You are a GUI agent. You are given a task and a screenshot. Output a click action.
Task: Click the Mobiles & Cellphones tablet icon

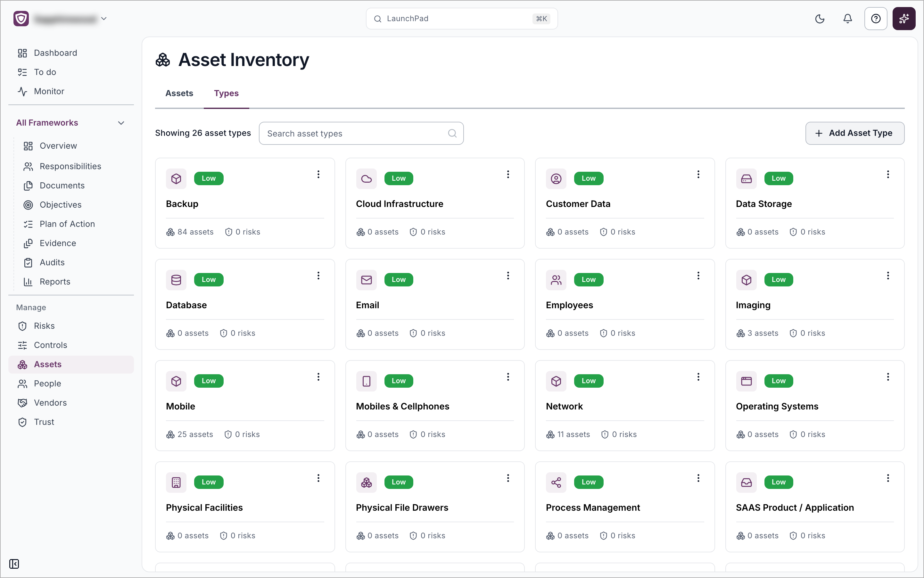(366, 381)
